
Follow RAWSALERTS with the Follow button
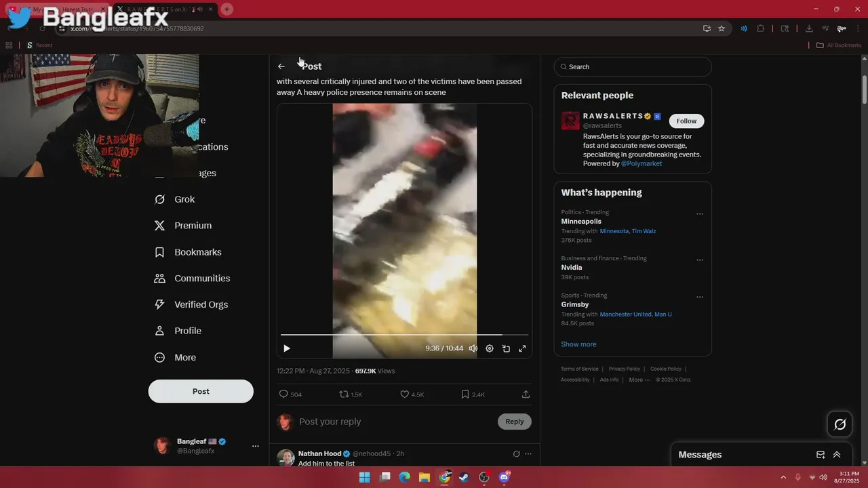tap(686, 121)
